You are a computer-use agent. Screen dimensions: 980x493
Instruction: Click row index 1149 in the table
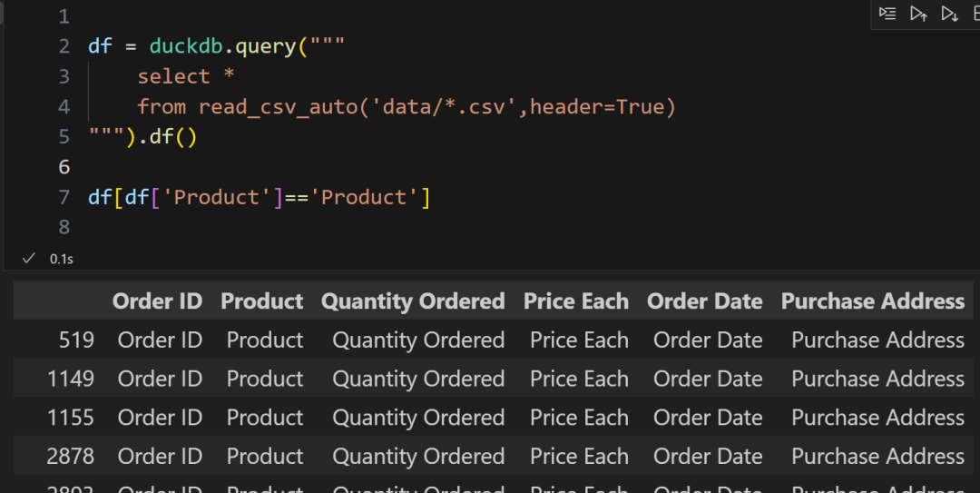coord(71,379)
